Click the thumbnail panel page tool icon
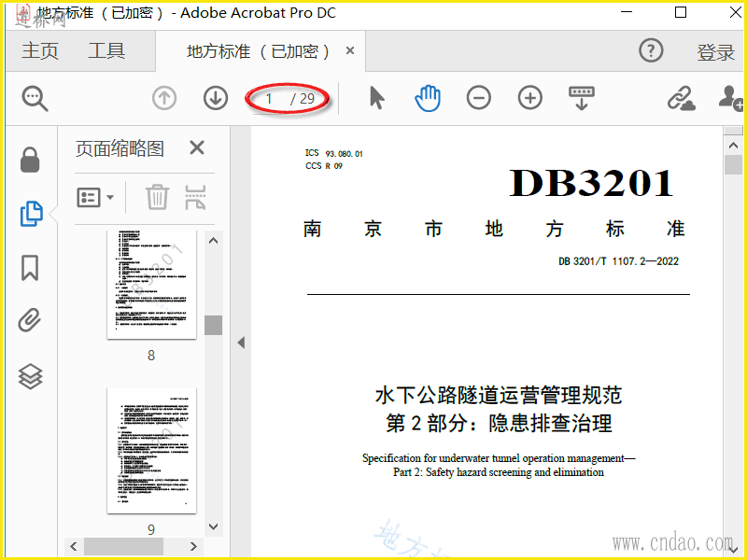The image size is (747, 560). point(195,197)
